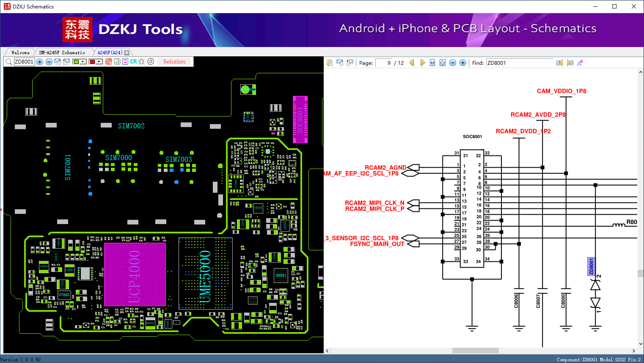Rotate the PCB view clockwise
Viewport: 644px width, 363px height.
coord(58,62)
